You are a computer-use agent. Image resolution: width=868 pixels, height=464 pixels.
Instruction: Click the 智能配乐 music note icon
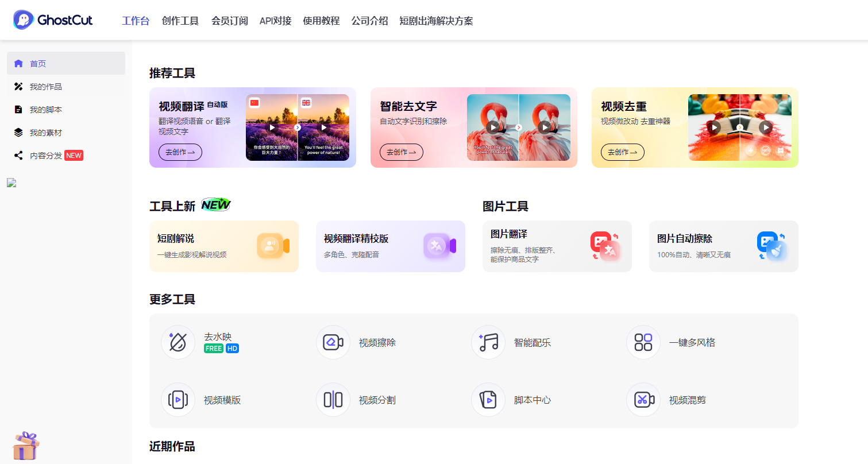tap(488, 342)
